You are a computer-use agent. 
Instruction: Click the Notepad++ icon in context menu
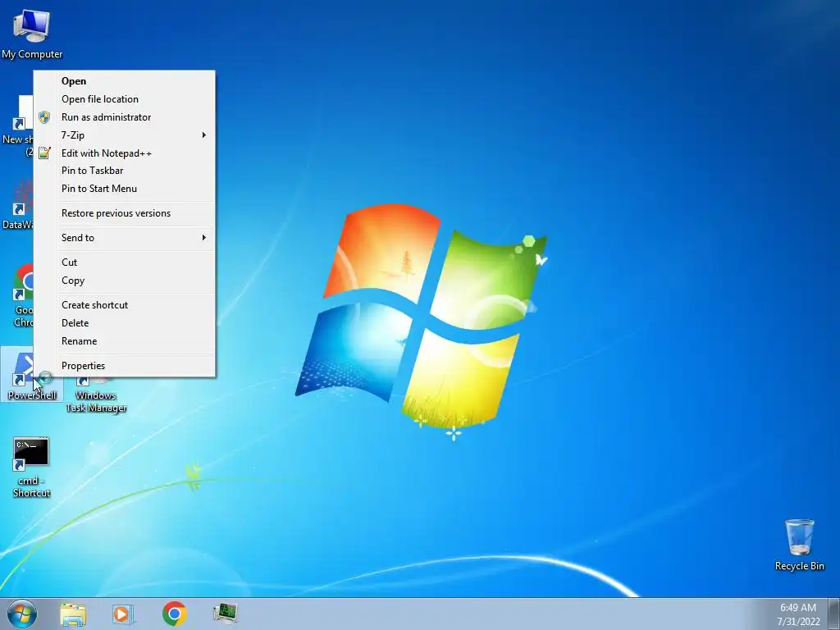tap(44, 153)
